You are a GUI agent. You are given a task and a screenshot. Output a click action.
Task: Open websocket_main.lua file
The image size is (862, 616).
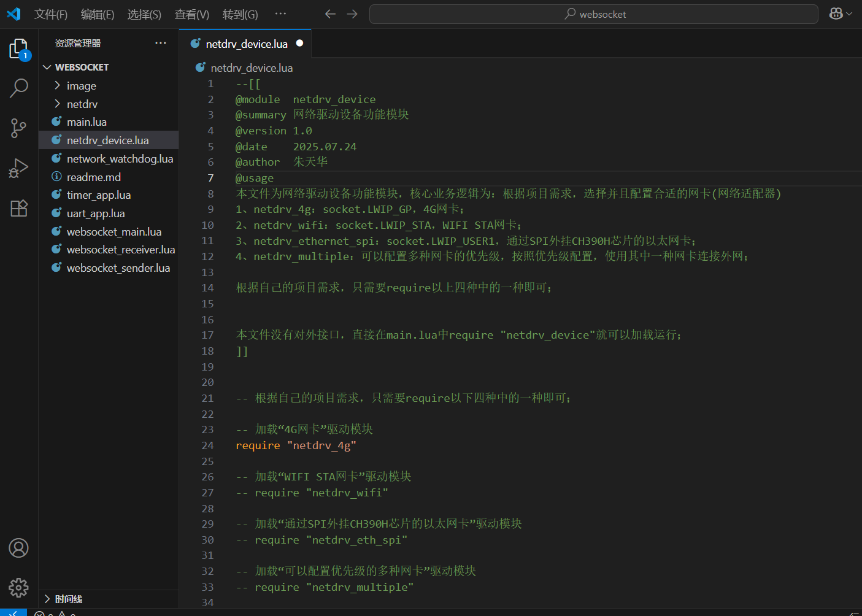click(x=109, y=232)
